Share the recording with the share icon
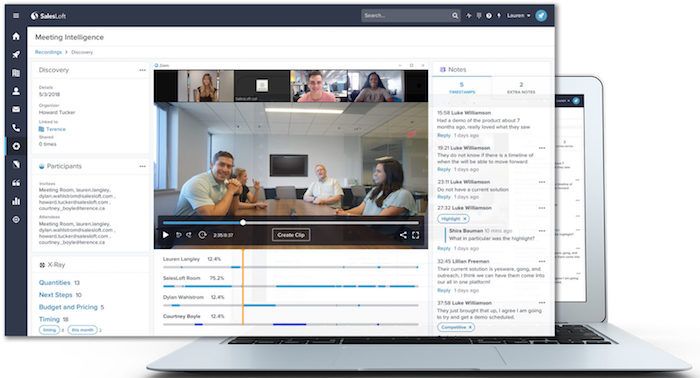700x378 pixels. click(x=403, y=235)
